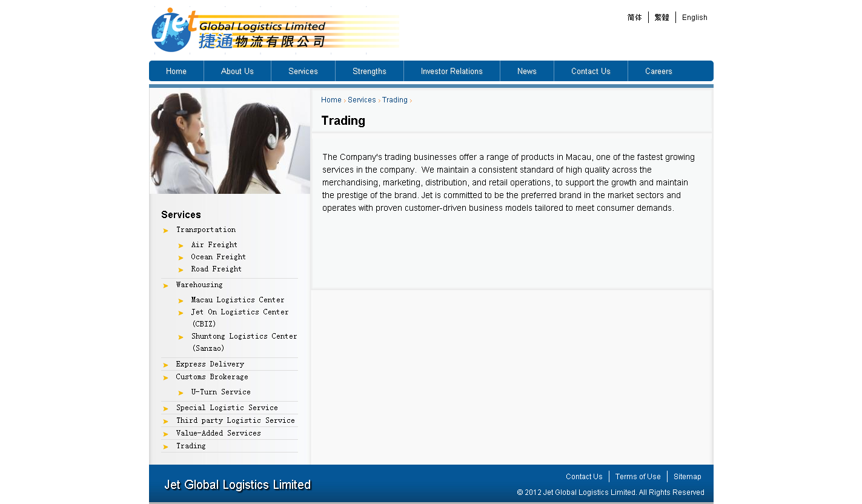Open the U-Turn Service sidebar link

(x=220, y=392)
